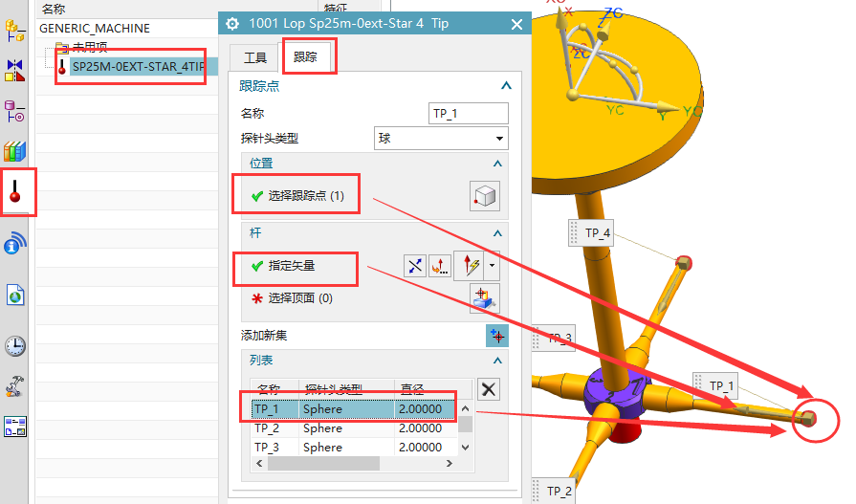Switch to the 跟踪 tab
856x504 pixels.
305,56
